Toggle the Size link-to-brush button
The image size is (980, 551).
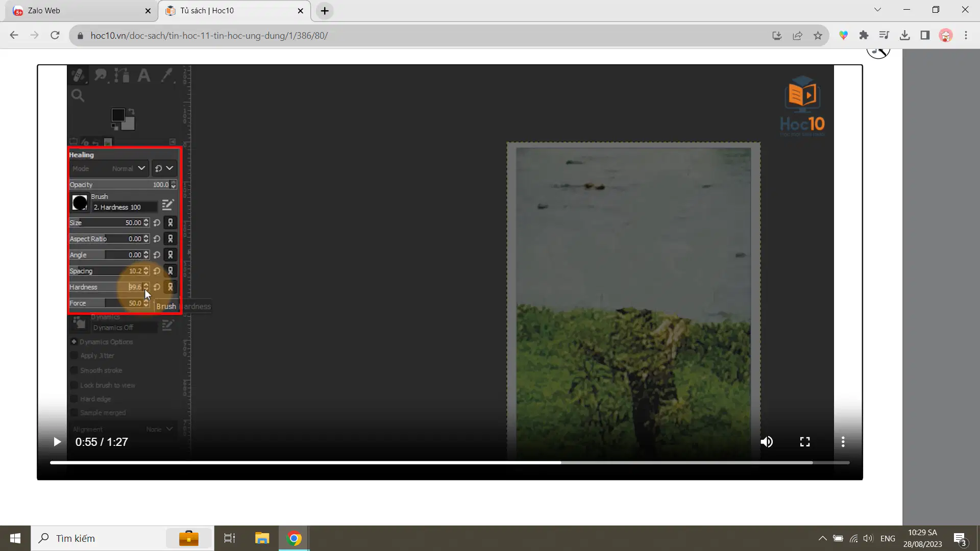tap(170, 223)
